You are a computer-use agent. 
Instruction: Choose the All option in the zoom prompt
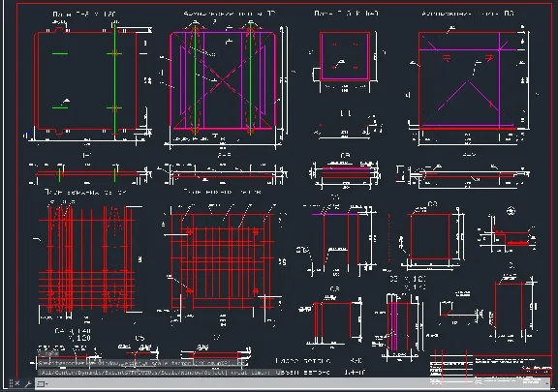46,373
